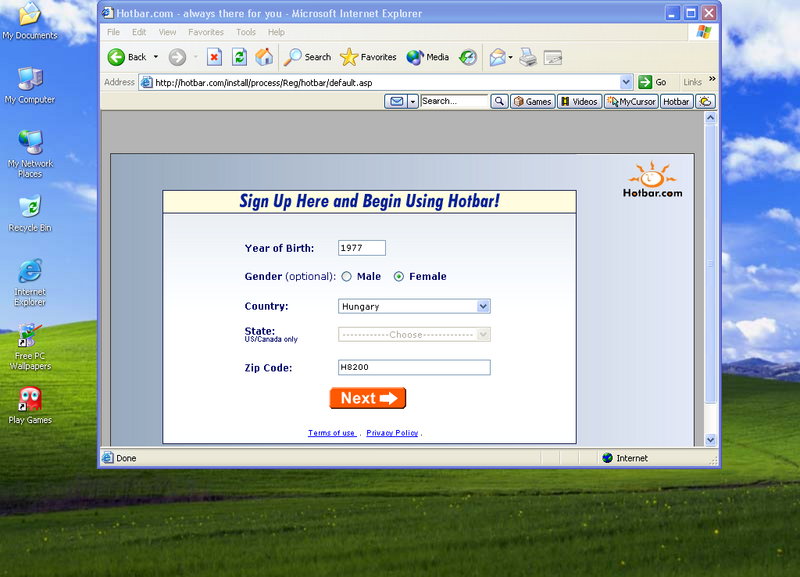800x577 pixels.
Task: Open the Privacy Policy link
Action: pyautogui.click(x=392, y=433)
